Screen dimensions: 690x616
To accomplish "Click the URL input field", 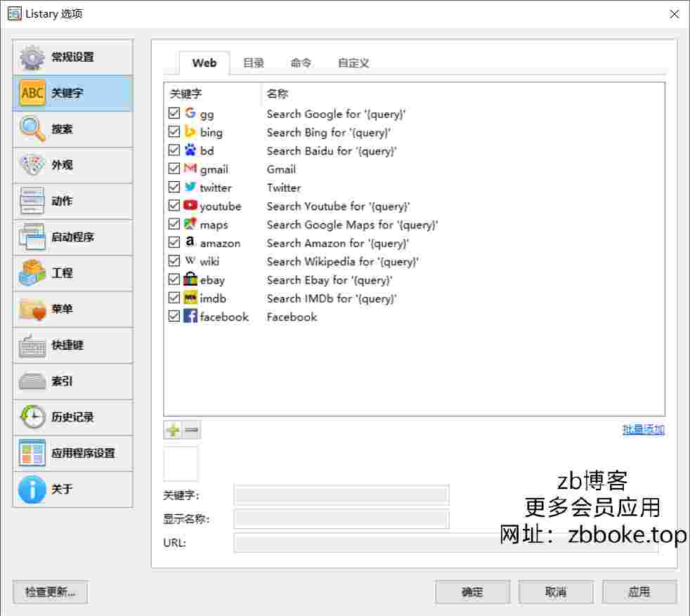I will point(446,543).
